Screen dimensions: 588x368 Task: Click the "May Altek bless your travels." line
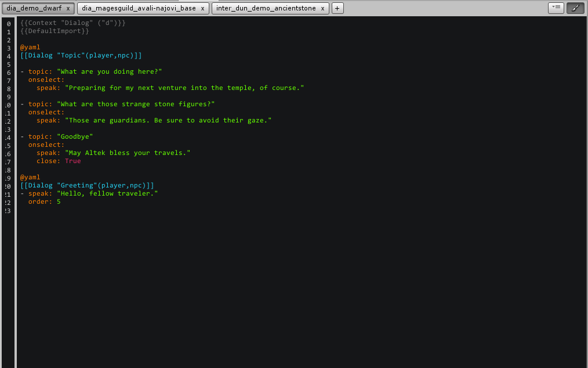click(113, 153)
